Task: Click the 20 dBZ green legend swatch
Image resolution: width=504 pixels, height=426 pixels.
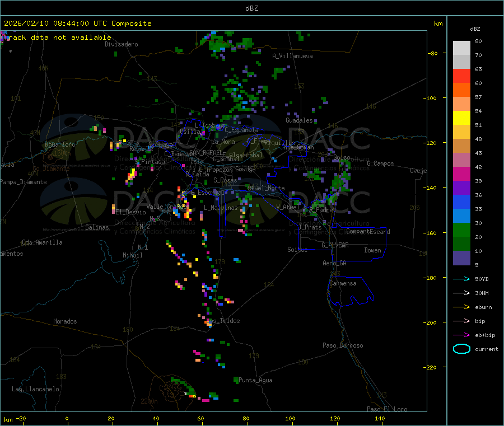Action: [461, 230]
